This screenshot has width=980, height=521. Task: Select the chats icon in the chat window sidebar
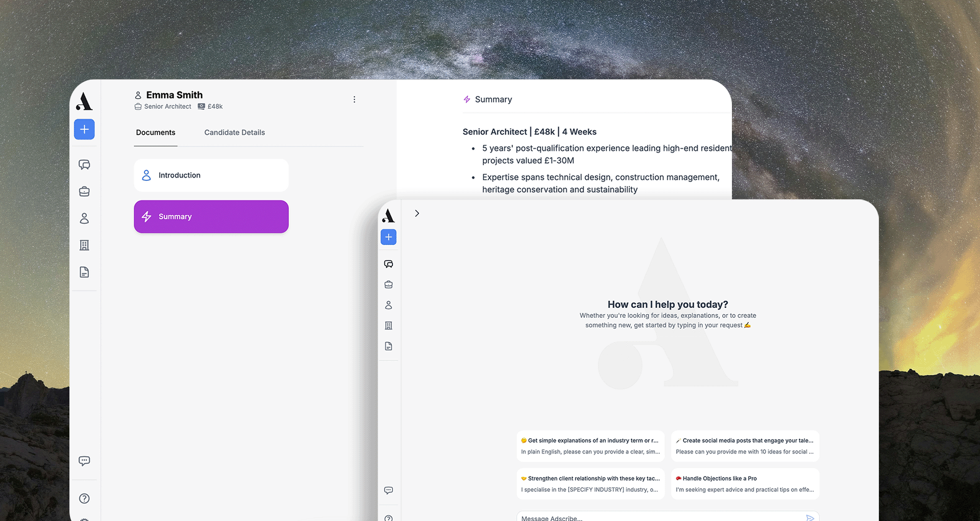click(388, 264)
